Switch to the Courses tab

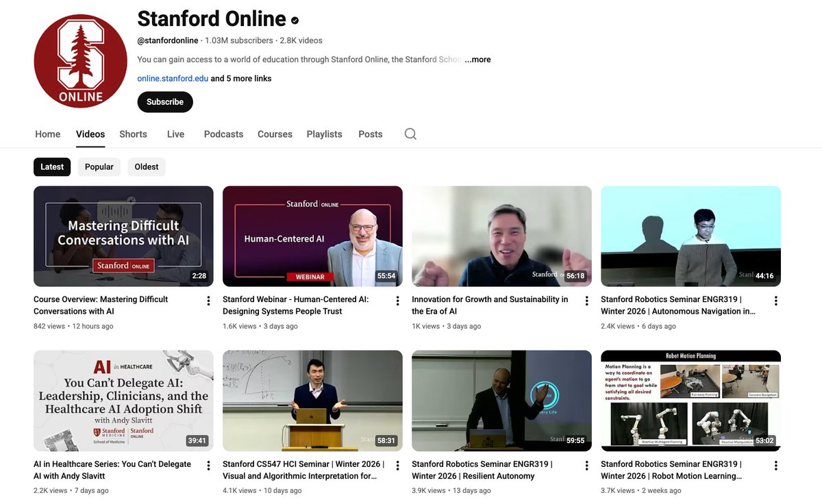[x=275, y=134]
